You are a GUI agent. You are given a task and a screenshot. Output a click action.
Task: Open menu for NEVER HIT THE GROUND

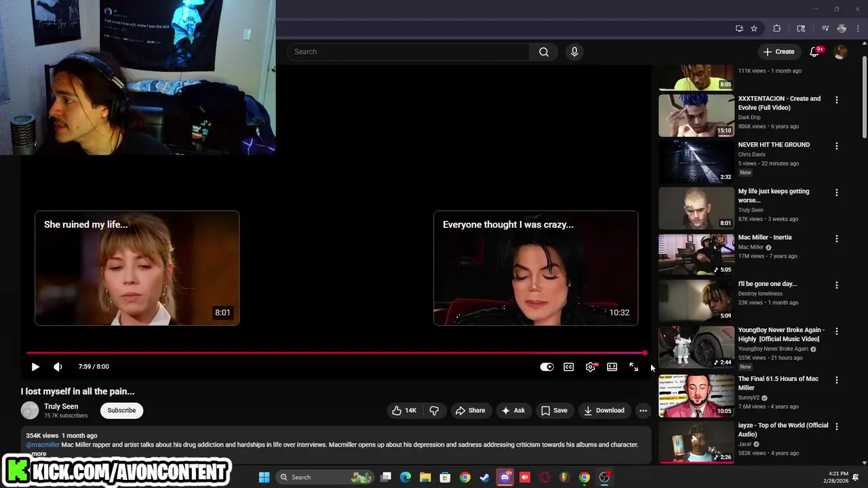[x=836, y=146]
